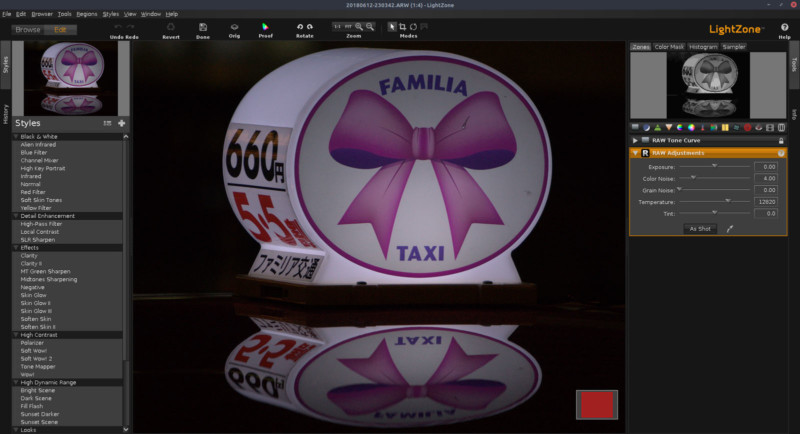The height and width of the screenshot is (434, 800).
Task: Click the plus icon in Styles header
Action: (121, 123)
